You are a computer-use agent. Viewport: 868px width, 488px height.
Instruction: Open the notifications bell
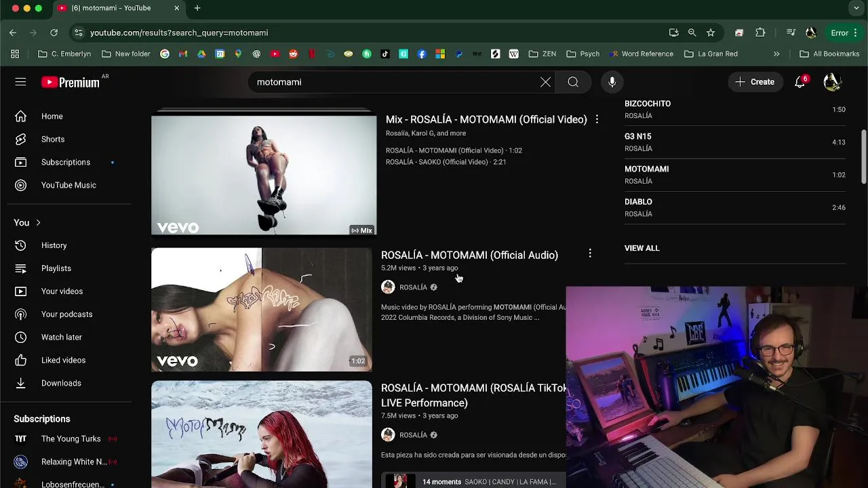point(800,82)
